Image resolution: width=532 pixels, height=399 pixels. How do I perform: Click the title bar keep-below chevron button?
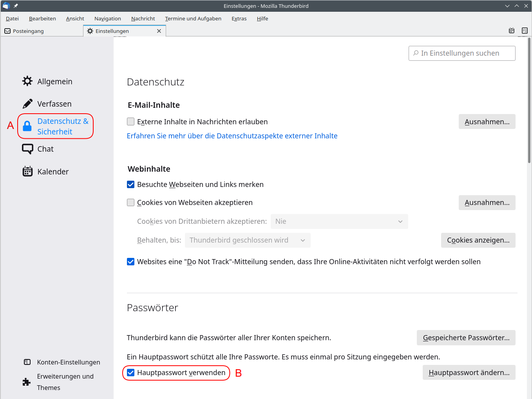coord(507,6)
